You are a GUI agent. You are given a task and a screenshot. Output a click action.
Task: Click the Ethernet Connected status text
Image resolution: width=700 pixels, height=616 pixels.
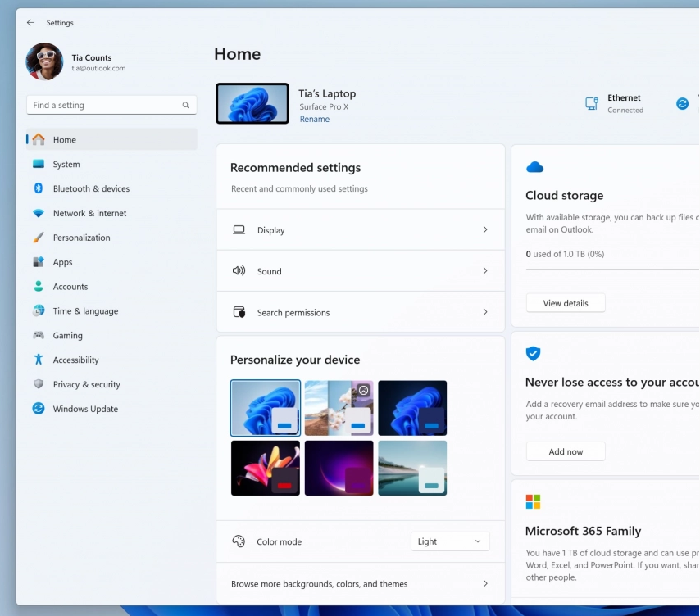(625, 110)
